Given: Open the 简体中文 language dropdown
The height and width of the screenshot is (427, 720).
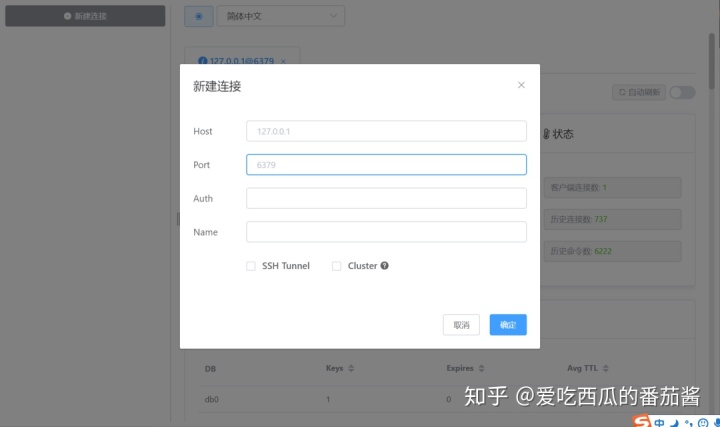Looking at the screenshot, I should pyautogui.click(x=281, y=16).
